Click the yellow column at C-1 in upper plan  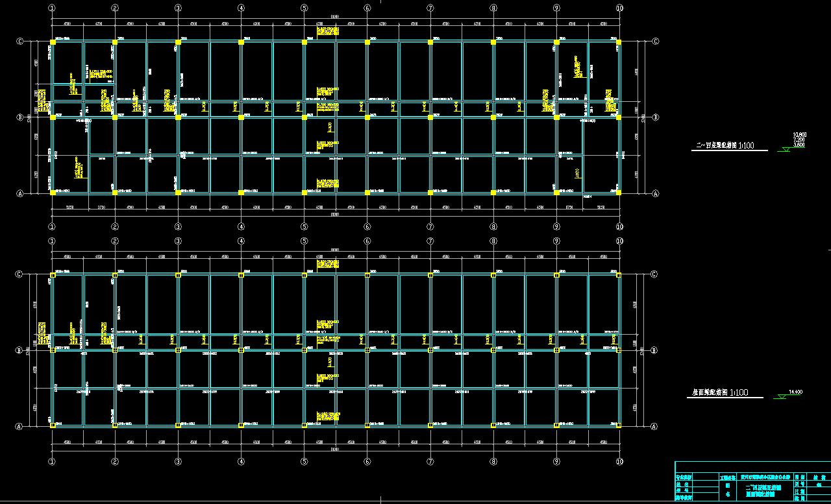pyautogui.click(x=52, y=42)
